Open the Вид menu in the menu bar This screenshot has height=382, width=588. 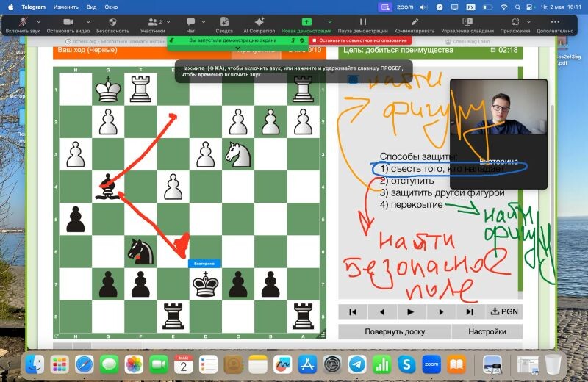[91, 7]
